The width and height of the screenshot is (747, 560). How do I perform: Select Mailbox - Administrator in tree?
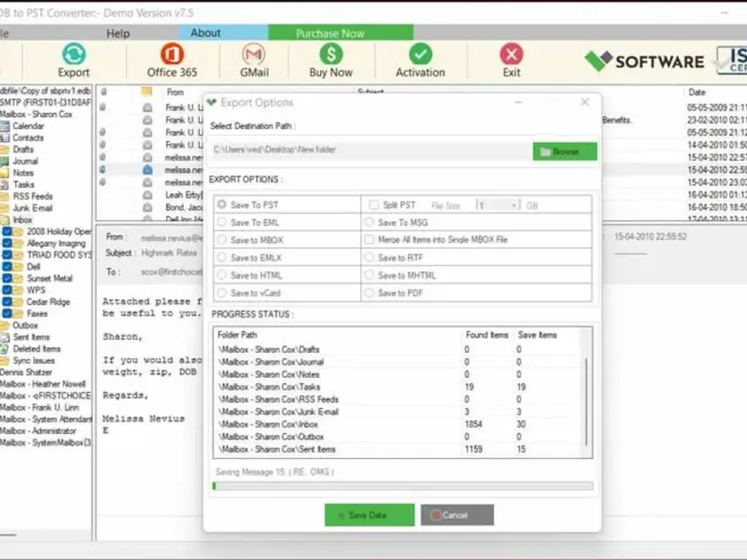coord(38,431)
